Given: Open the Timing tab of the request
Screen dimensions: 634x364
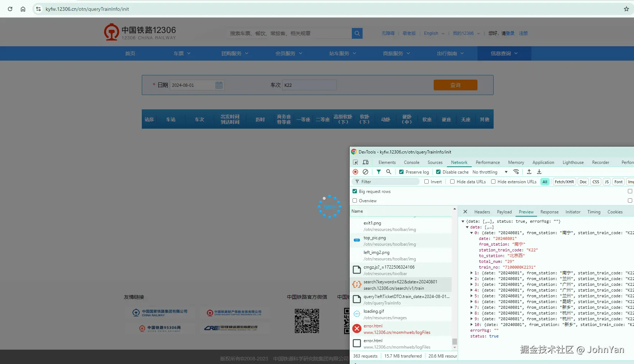Looking at the screenshot, I should coord(594,212).
